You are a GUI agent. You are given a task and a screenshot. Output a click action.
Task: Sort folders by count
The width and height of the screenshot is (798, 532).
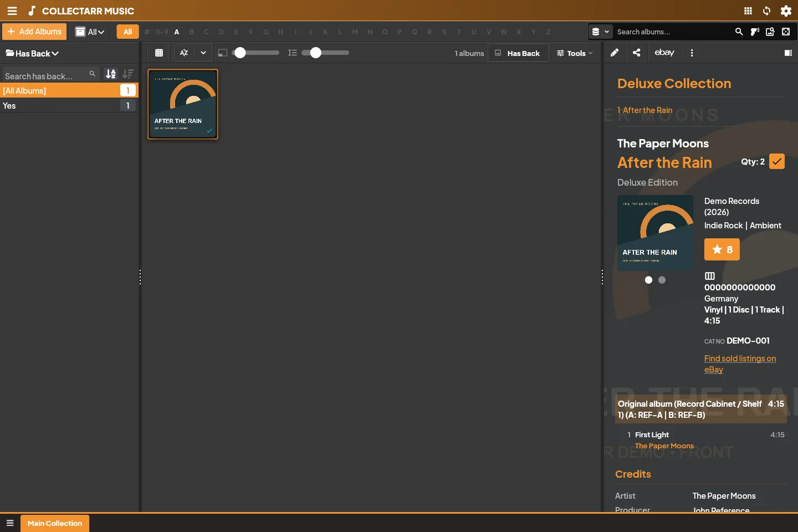point(128,74)
